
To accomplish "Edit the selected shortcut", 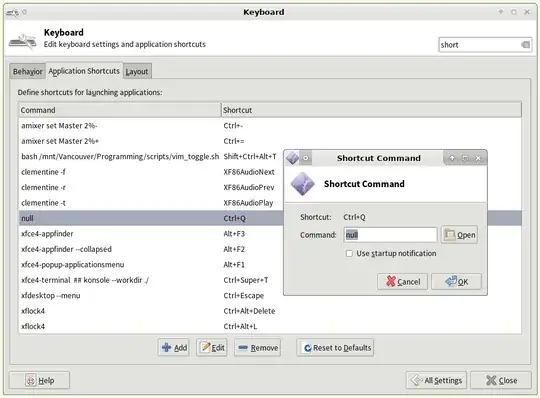I will coord(212,348).
